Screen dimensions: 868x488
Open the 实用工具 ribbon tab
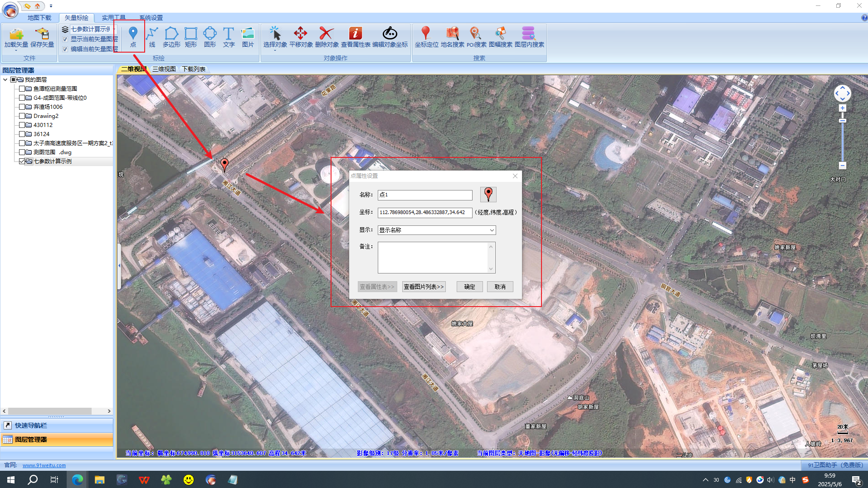(x=113, y=18)
